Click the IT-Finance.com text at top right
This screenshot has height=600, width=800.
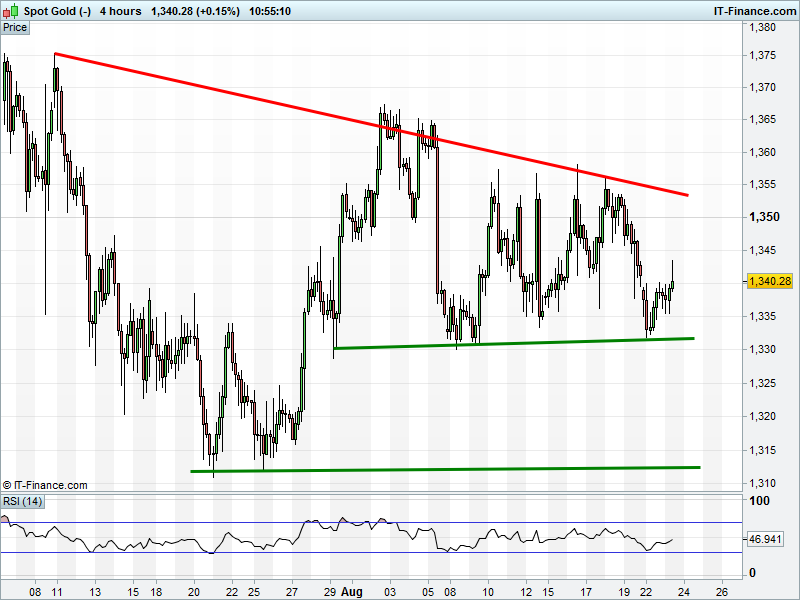coord(754,11)
